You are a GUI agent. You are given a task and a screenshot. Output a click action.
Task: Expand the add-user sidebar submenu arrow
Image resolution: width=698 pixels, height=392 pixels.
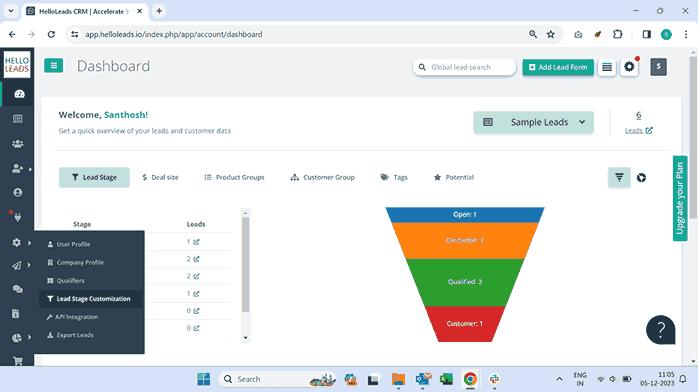(x=30, y=169)
